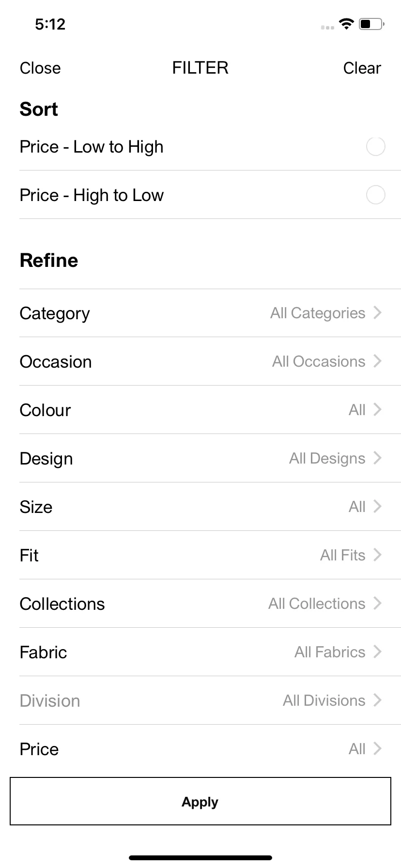Expand the Collections filter row
Image resolution: width=401 pixels, height=868 pixels.
(210, 604)
